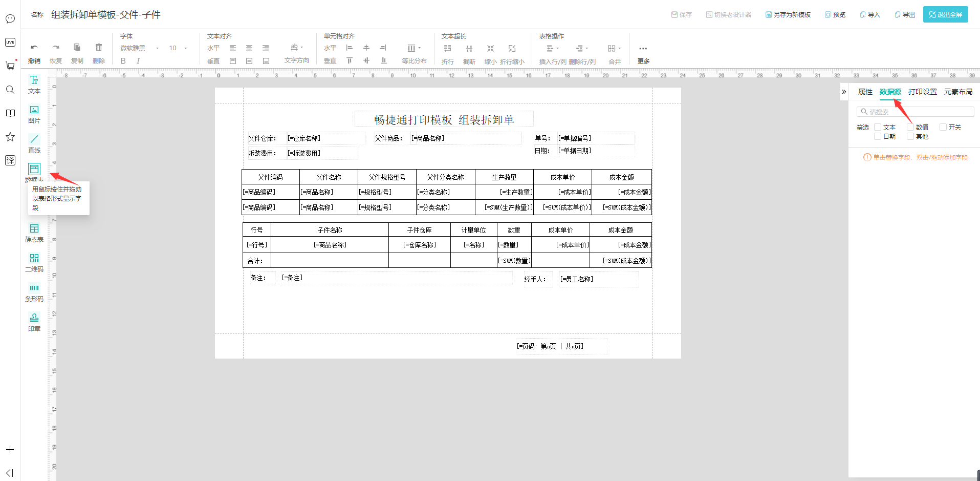Align cells horizontally to the right
980x481 pixels.
tap(383, 48)
